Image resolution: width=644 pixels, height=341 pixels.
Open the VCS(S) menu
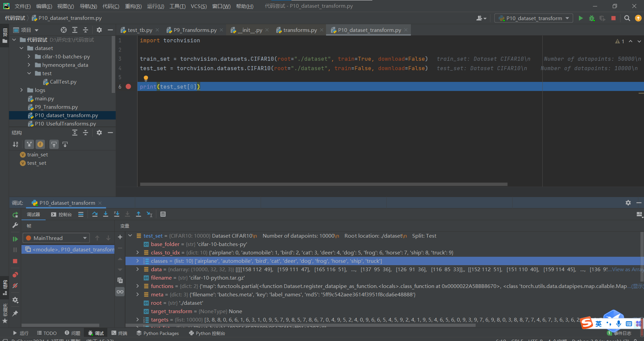[199, 6]
